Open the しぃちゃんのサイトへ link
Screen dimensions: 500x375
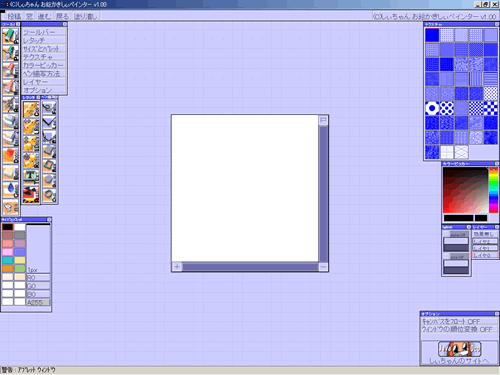[x=459, y=361]
